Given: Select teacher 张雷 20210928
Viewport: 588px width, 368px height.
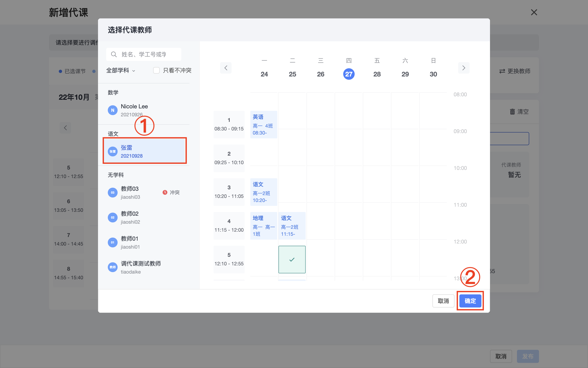Looking at the screenshot, I should (x=145, y=151).
